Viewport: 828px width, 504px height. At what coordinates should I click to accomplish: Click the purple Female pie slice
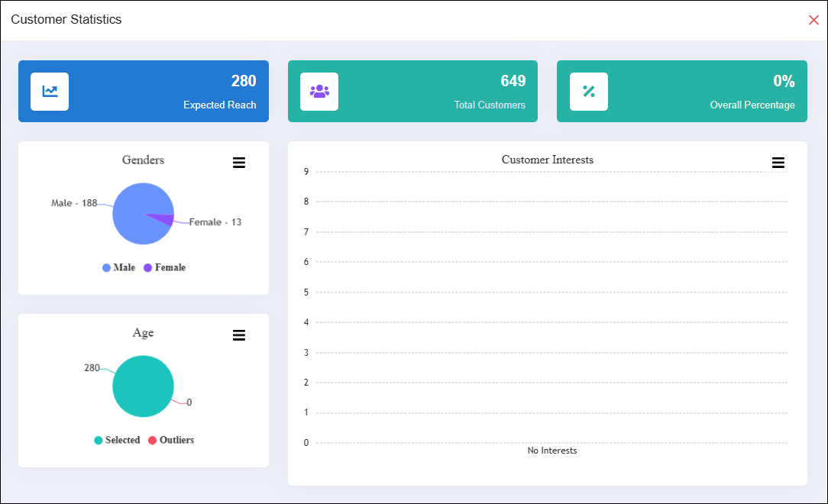[x=162, y=218]
